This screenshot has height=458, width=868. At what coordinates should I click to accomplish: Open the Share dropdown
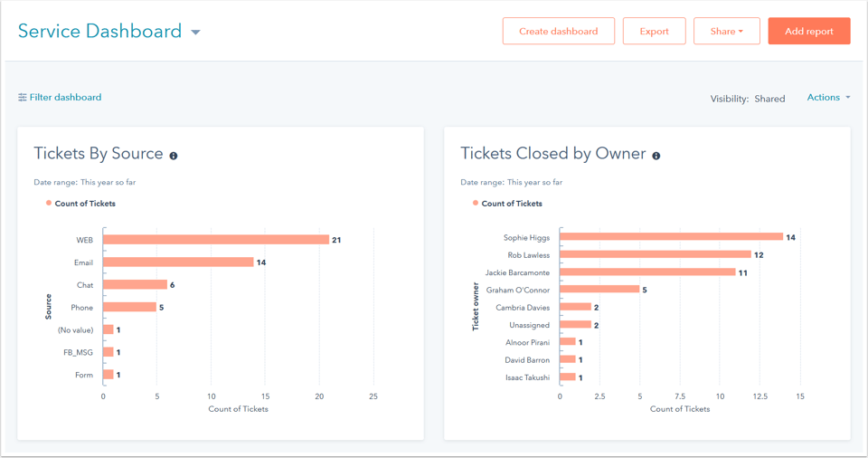click(x=726, y=31)
